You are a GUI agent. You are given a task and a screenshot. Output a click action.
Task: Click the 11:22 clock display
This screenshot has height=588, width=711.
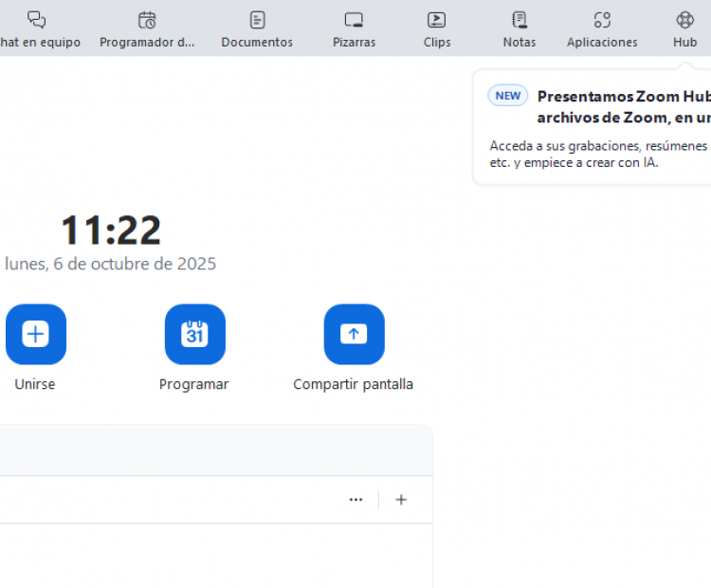coord(111,230)
